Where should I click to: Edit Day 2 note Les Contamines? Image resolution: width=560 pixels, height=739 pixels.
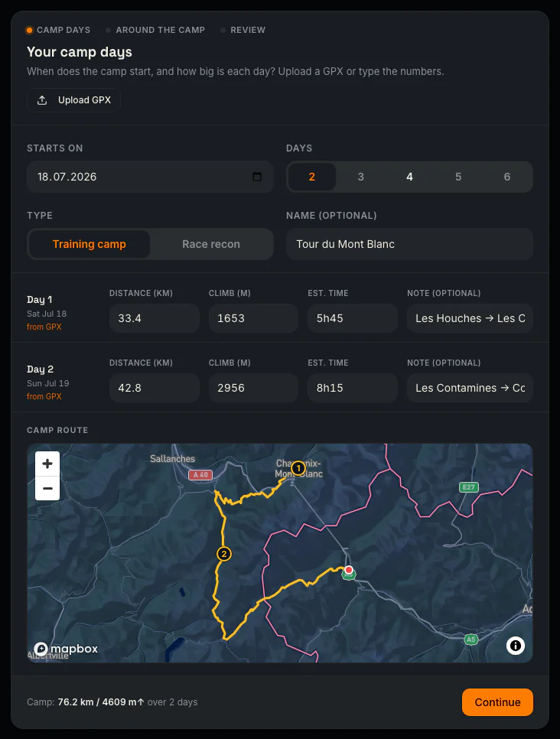coord(470,388)
